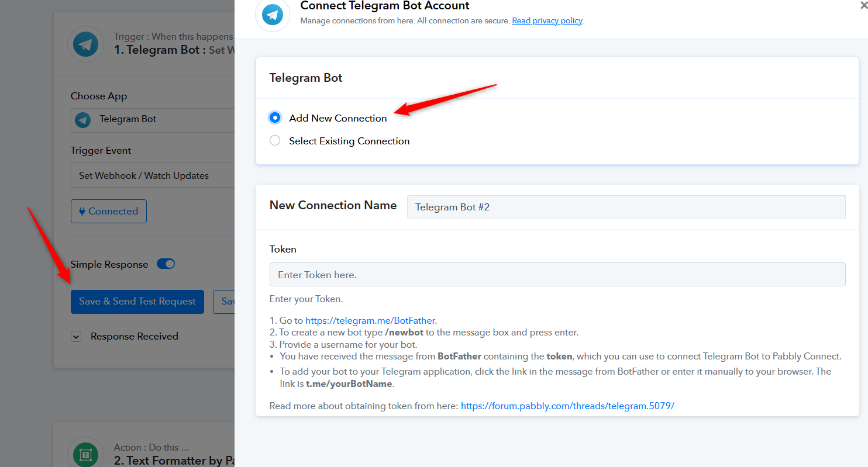
Task: Click the Choose App label
Action: pos(99,96)
